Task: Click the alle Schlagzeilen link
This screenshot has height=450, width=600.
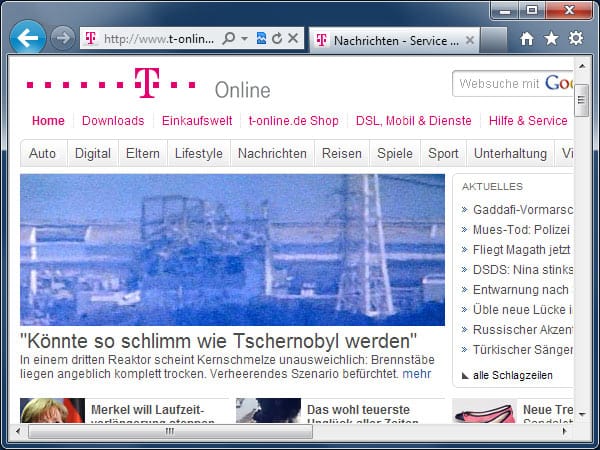Action: pyautogui.click(x=513, y=375)
